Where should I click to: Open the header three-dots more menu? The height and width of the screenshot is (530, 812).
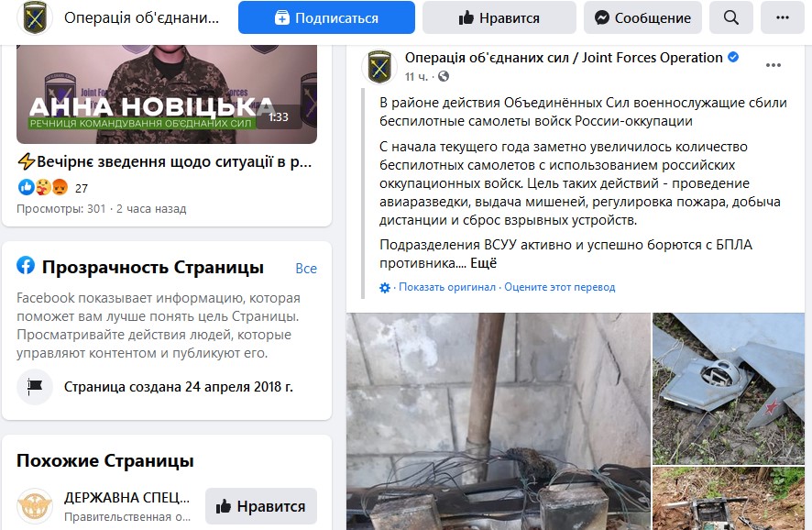[782, 17]
